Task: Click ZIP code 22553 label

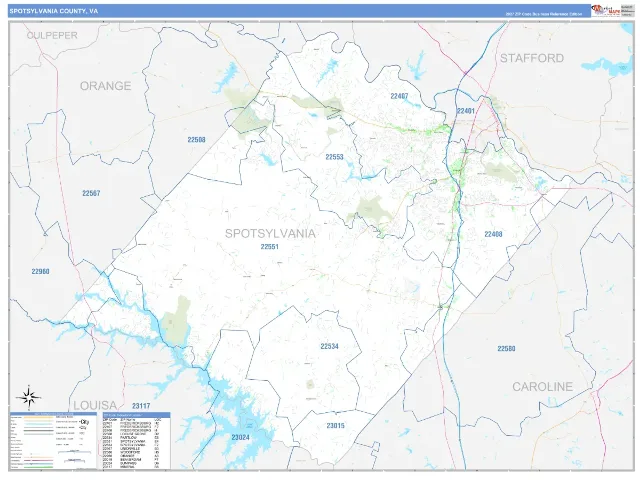Action: pos(334,157)
